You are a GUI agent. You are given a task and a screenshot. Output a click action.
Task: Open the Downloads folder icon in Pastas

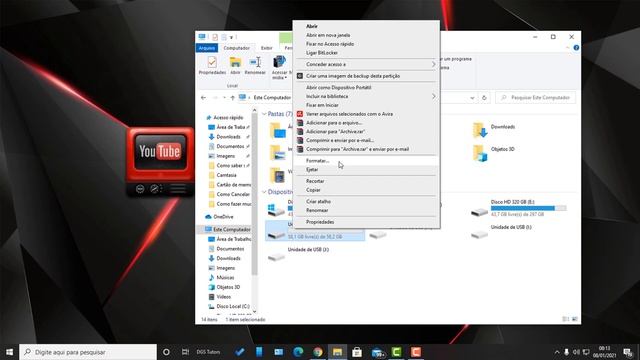pyautogui.click(x=480, y=130)
